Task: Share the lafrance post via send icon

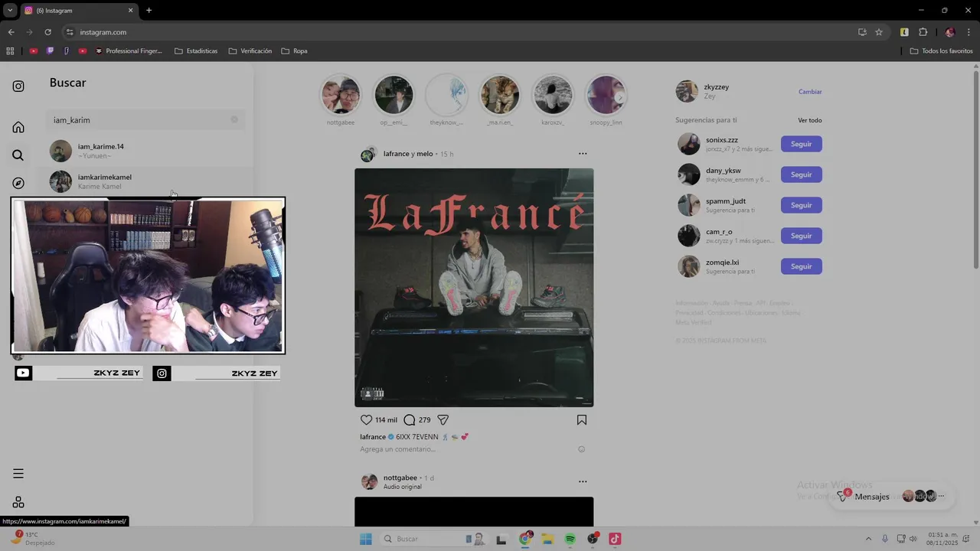Action: pyautogui.click(x=443, y=419)
